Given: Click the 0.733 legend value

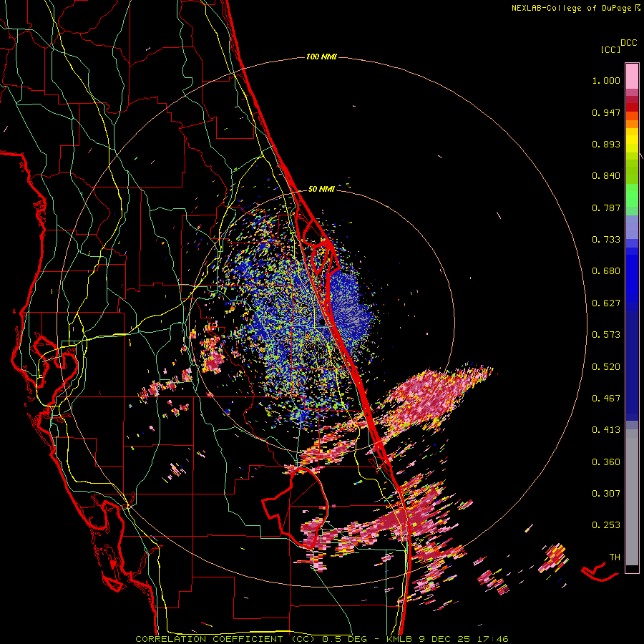Looking at the screenshot, I should point(606,240).
